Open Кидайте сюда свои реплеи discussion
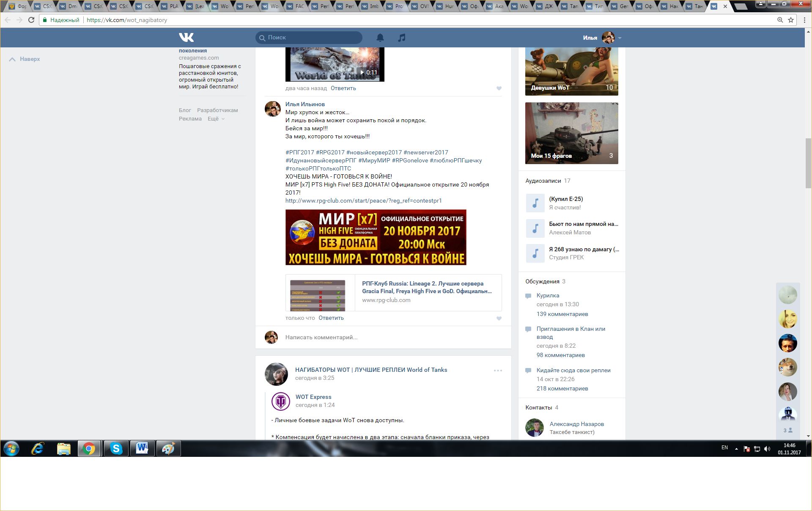 pos(573,370)
